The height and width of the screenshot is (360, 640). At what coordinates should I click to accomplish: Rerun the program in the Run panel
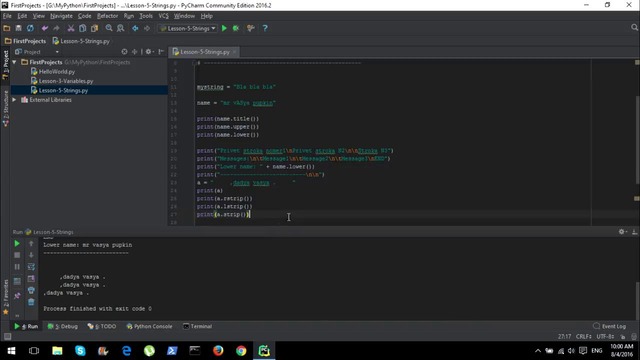tap(17, 243)
